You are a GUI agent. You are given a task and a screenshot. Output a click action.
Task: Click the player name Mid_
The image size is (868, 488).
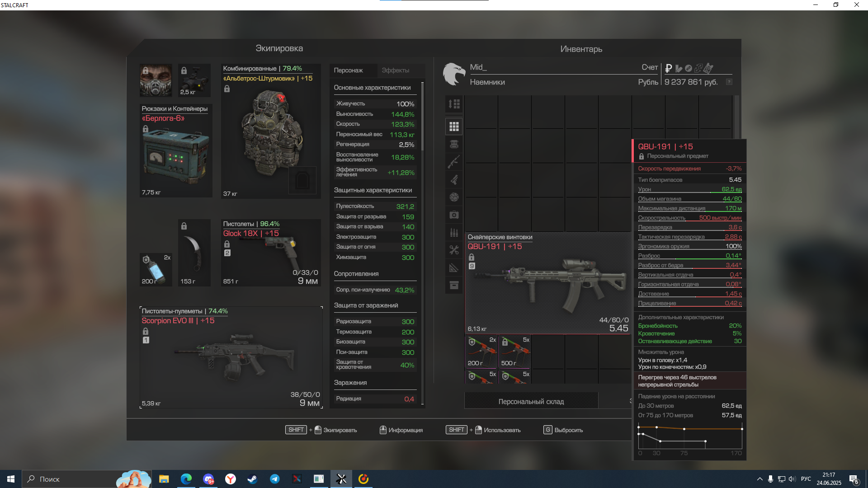478,67
